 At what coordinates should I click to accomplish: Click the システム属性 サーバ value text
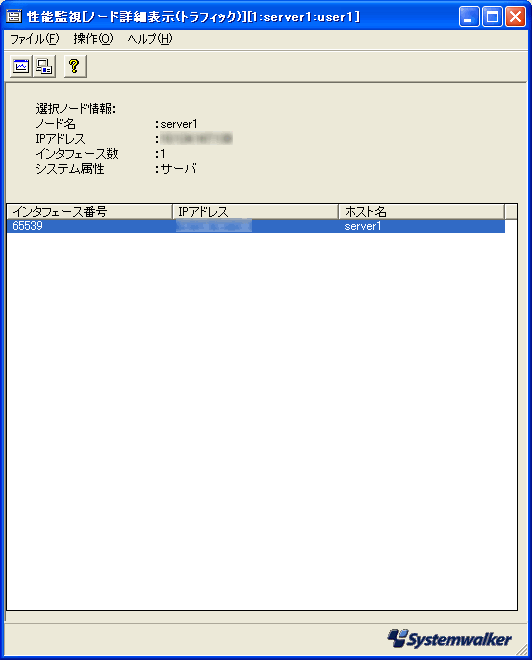pyautogui.click(x=178, y=169)
